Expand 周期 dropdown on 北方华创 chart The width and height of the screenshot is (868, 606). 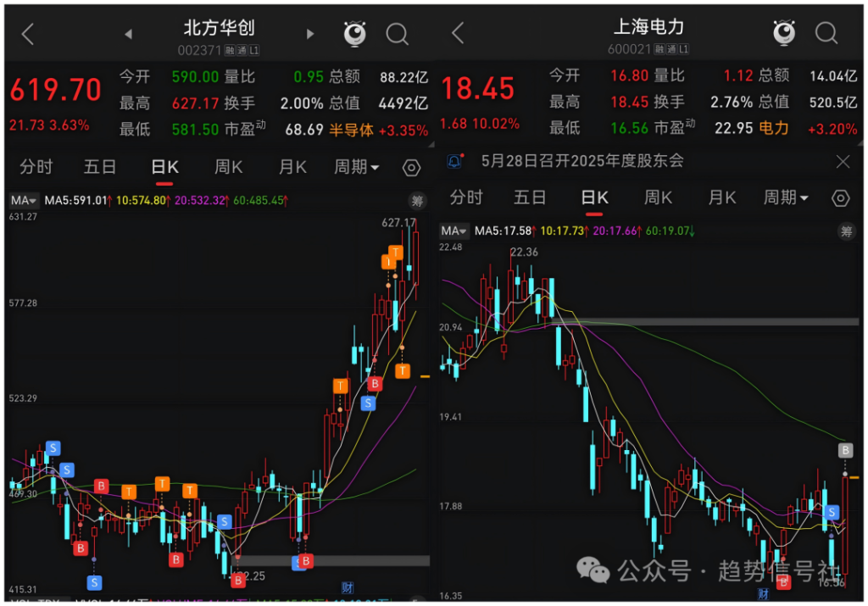click(356, 167)
